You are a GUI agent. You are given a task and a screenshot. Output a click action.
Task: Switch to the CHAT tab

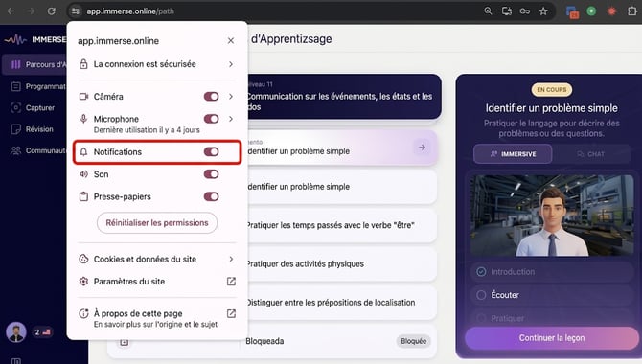[590, 154]
